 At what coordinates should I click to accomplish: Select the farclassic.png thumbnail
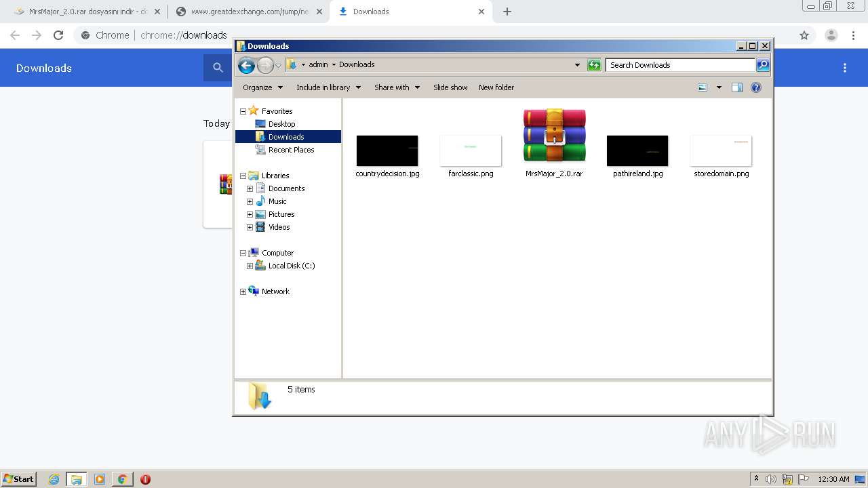471,150
